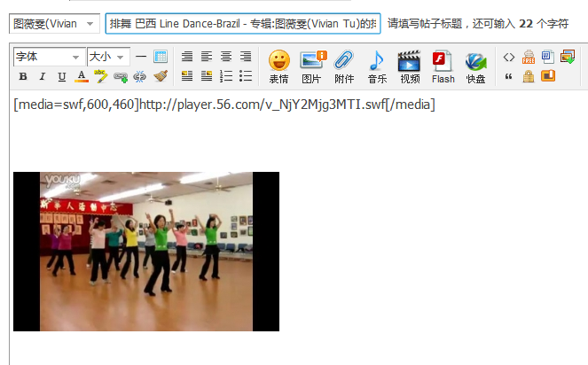Remove link with the unlink icon
Image resolution: width=588 pixels, height=365 pixels.
point(139,77)
